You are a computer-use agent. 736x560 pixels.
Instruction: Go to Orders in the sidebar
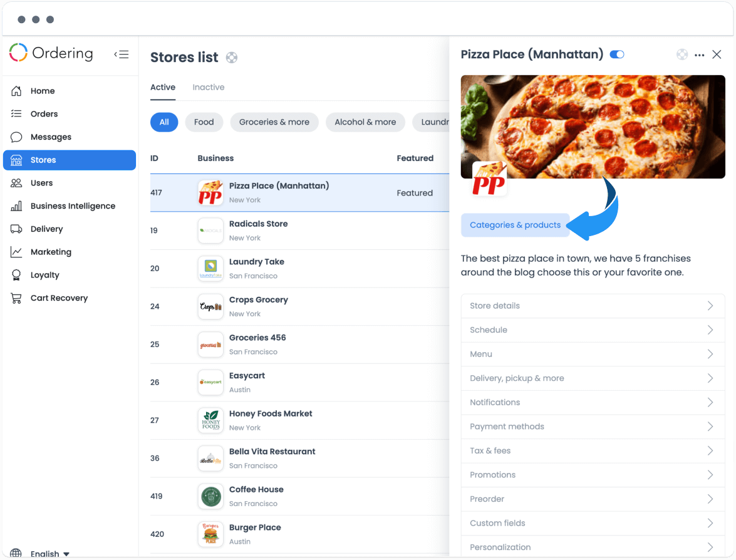(x=70, y=114)
